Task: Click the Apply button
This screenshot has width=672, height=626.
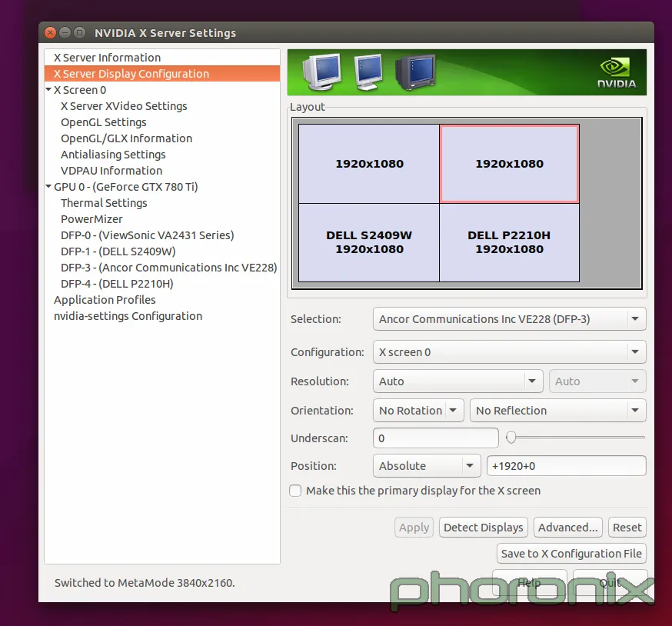Action: [x=414, y=528]
